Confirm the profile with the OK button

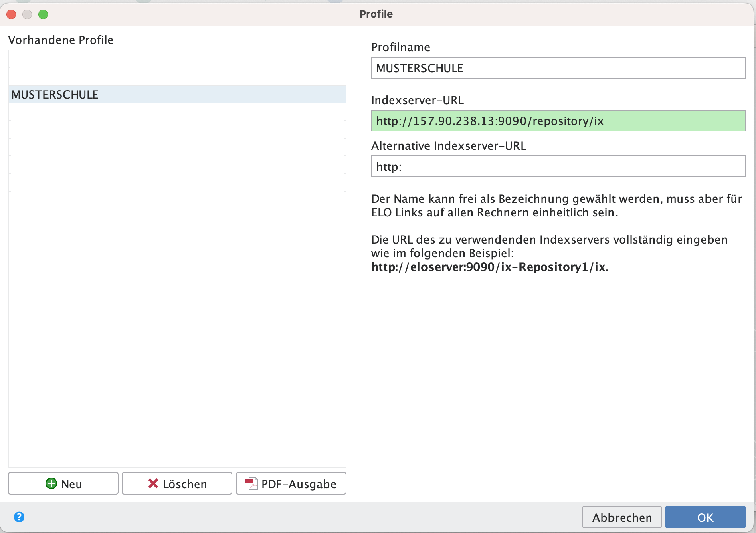tap(705, 517)
